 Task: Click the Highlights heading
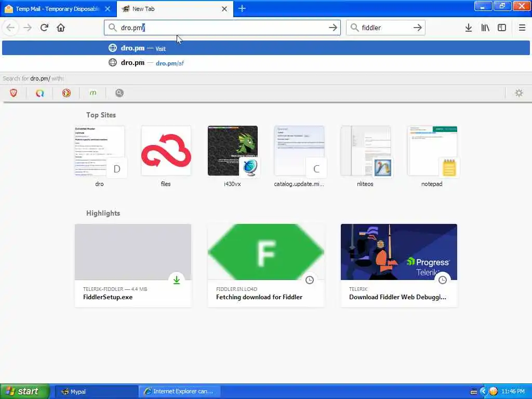[103, 213]
